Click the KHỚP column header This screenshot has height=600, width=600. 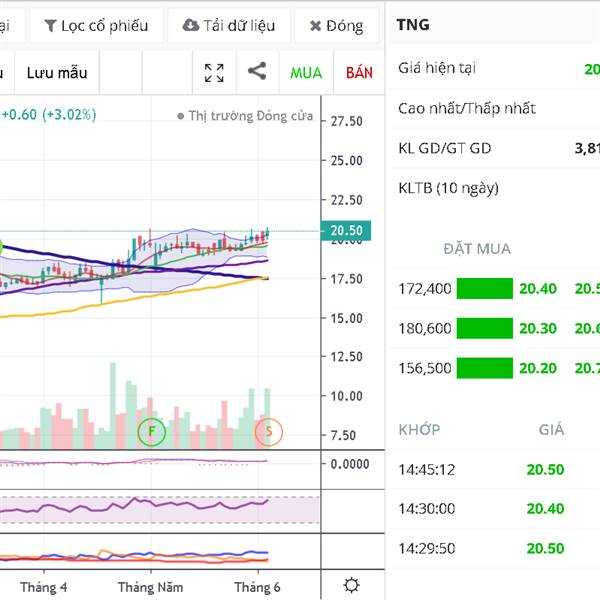419,429
